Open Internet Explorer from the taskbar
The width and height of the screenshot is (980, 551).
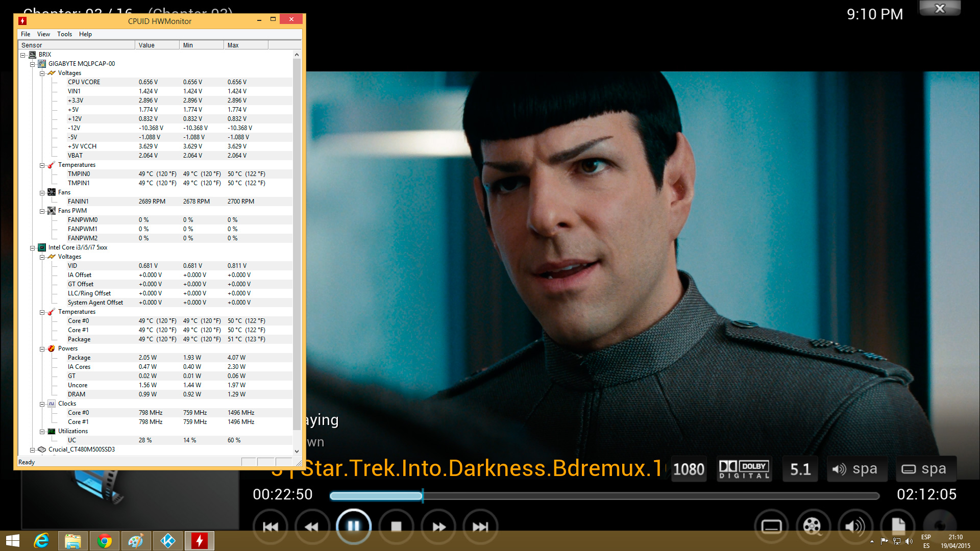click(41, 541)
